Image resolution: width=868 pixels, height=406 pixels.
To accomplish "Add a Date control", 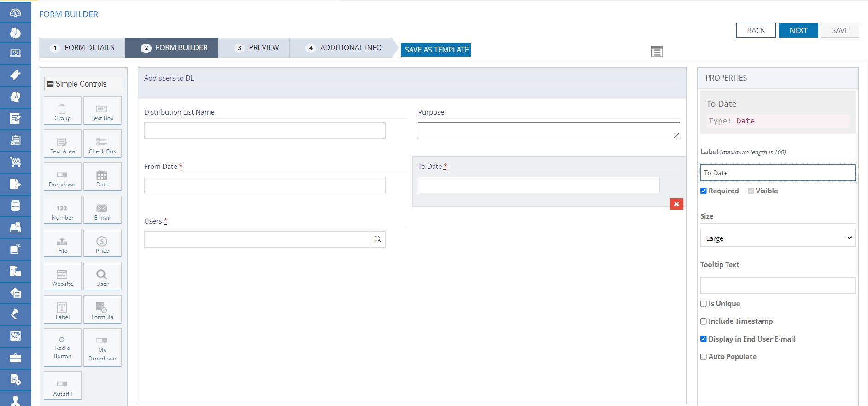I will click(102, 177).
